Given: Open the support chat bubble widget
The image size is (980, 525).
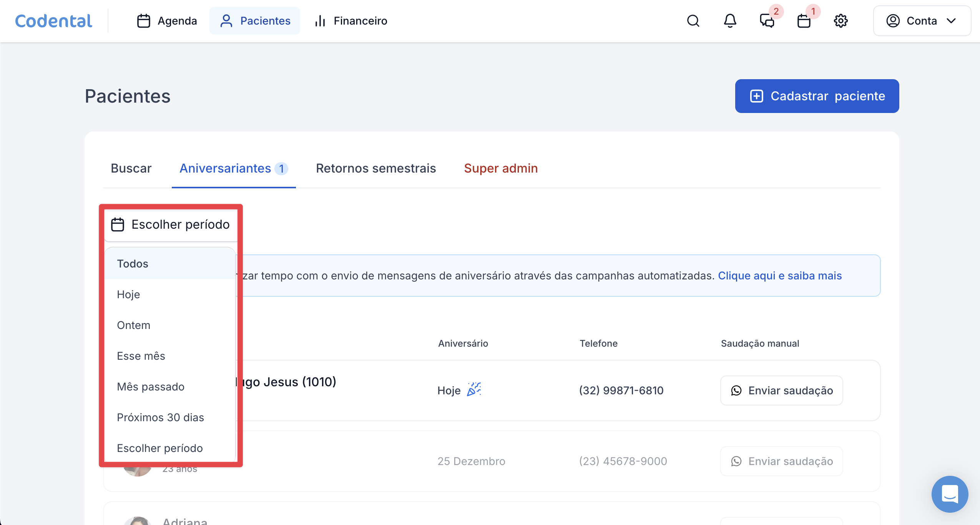Looking at the screenshot, I should pyautogui.click(x=950, y=494).
